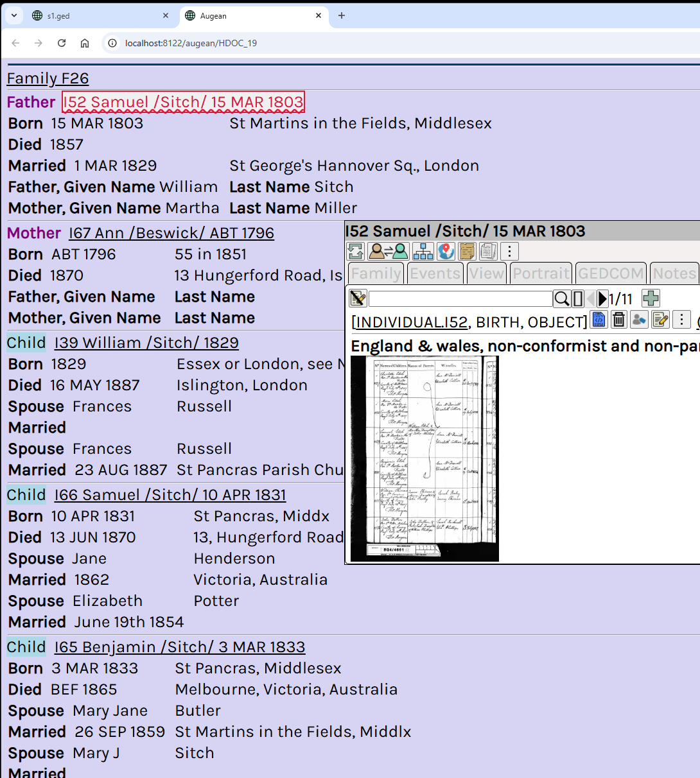This screenshot has height=778, width=700.
Task: Open the tab search dropdown chevron
Action: click(x=14, y=16)
